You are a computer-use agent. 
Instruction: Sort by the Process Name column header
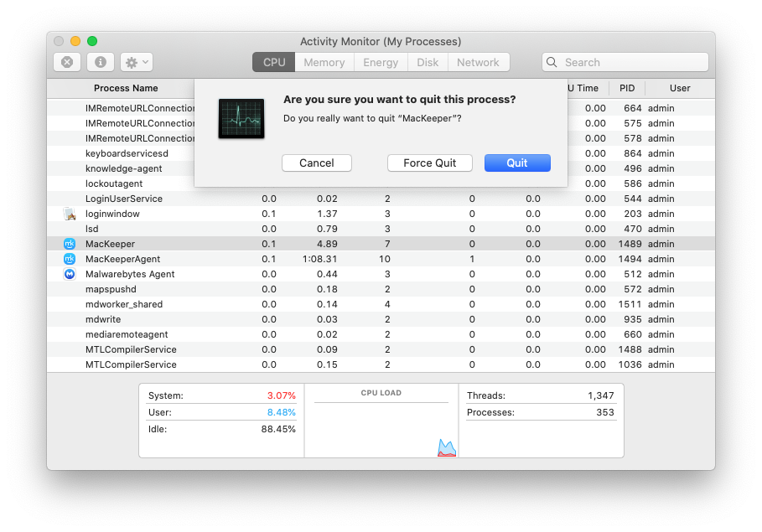(x=126, y=88)
